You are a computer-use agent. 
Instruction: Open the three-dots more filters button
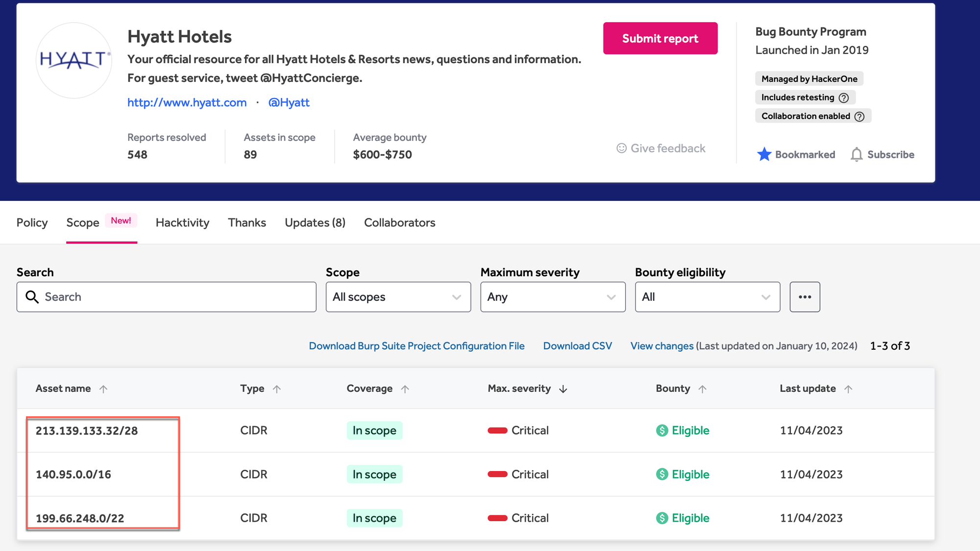pyautogui.click(x=805, y=297)
